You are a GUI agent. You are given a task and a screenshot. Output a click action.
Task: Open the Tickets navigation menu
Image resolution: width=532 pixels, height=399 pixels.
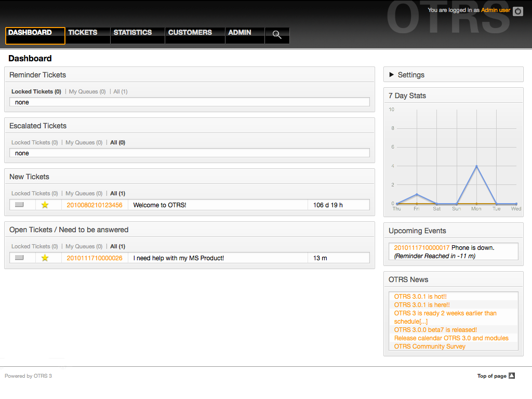pyautogui.click(x=87, y=36)
